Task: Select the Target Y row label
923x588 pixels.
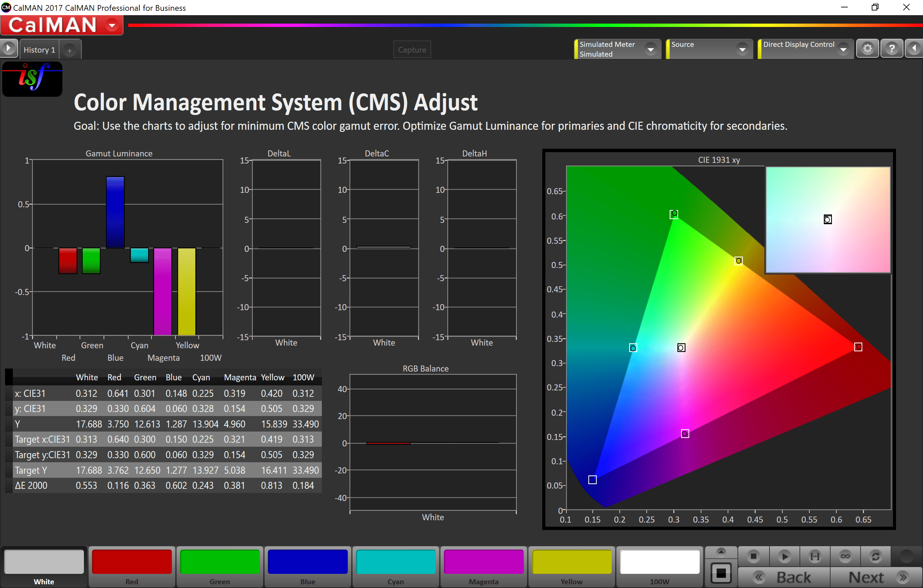Action: click(31, 470)
